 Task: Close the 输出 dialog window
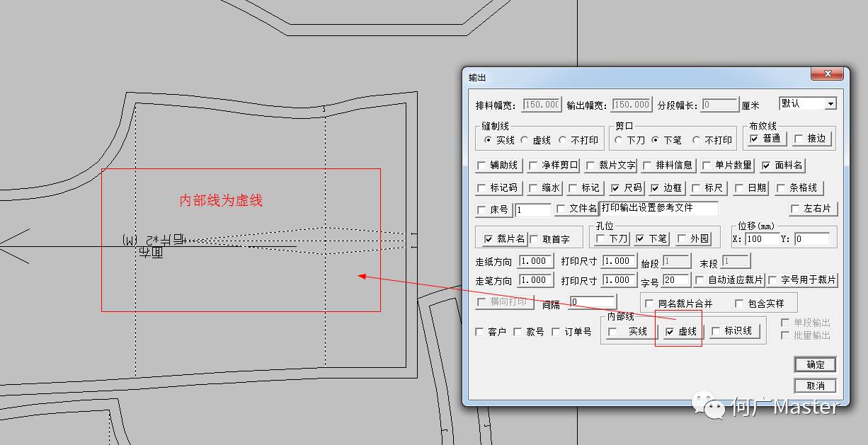point(830,76)
